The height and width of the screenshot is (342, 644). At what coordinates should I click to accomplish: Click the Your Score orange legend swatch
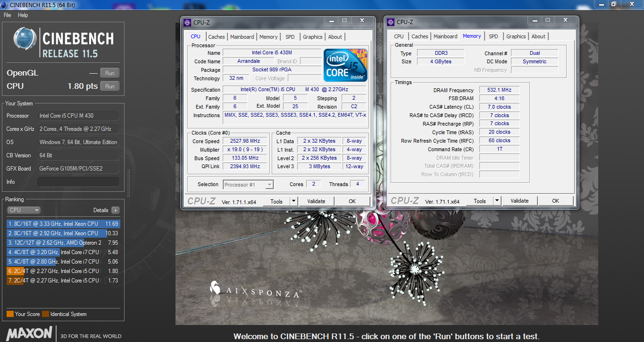pos(10,314)
